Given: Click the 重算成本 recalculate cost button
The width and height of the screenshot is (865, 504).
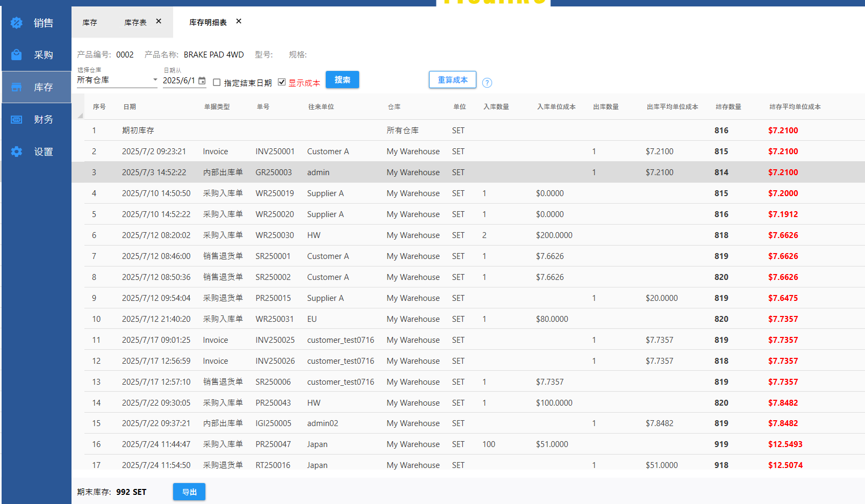Looking at the screenshot, I should pos(452,80).
